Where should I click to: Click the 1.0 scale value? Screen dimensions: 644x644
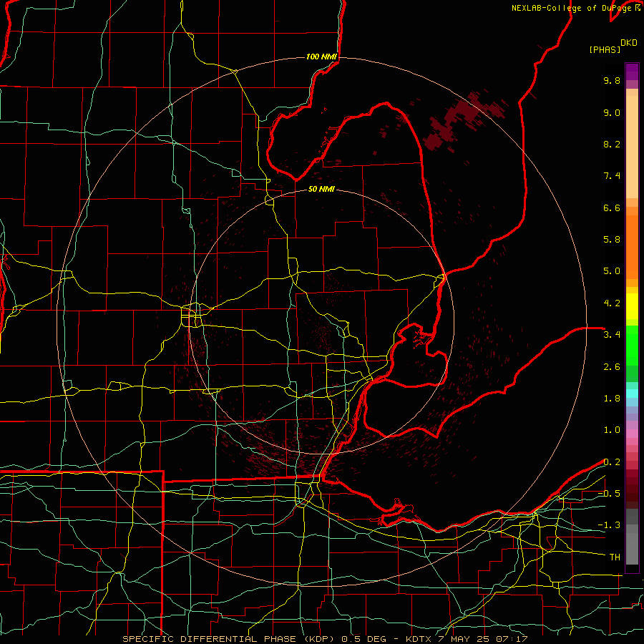612,430
